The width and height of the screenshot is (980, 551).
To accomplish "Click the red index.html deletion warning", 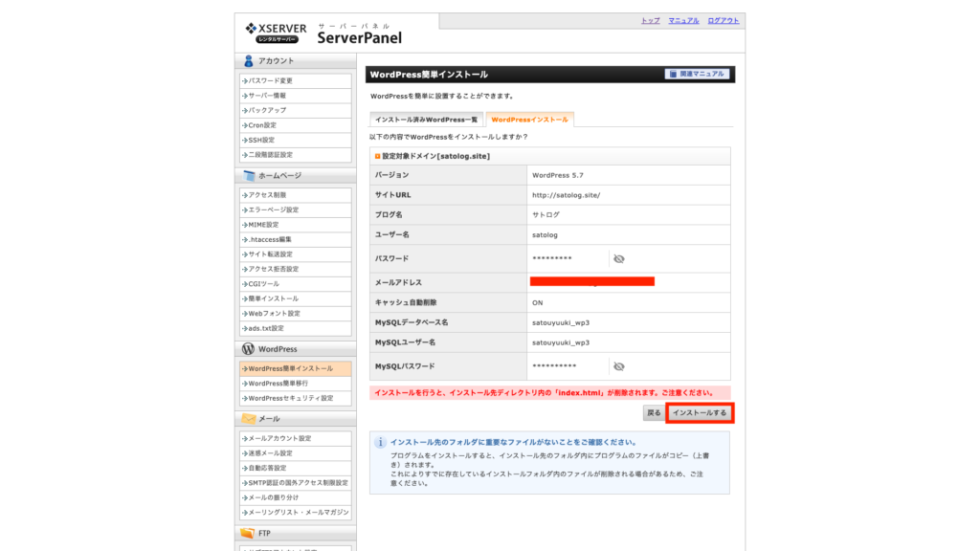I will pos(549,393).
